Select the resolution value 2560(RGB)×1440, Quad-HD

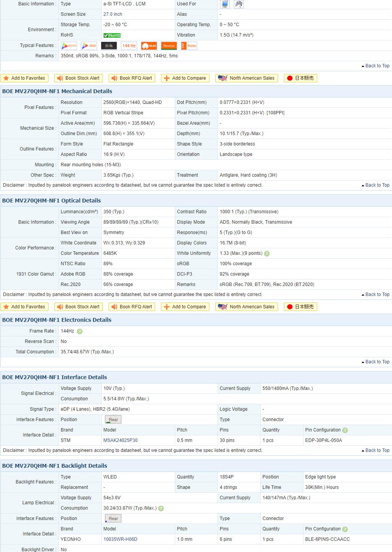(132, 102)
